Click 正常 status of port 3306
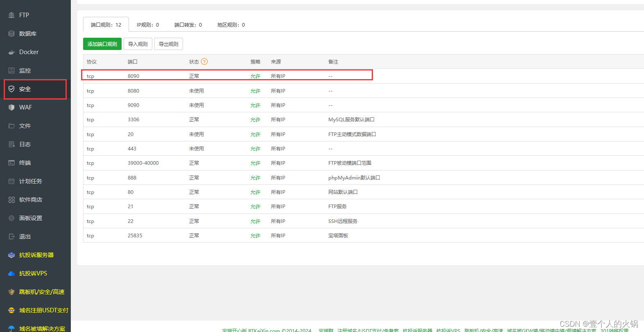Image resolution: width=644 pixels, height=332 pixels. pyautogui.click(x=194, y=120)
